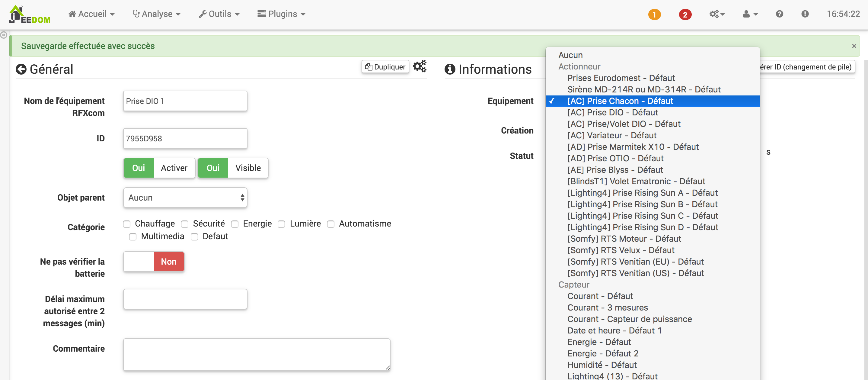868x380 pixels.
Task: Open the Objet parent dropdown
Action: [185, 198]
